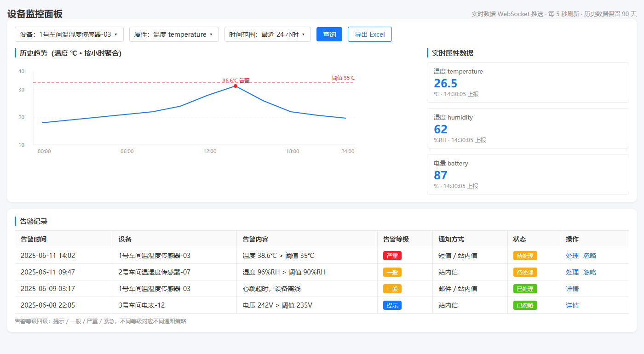Click 处理 for the 2025-06-11 14:02 alarm
The width and height of the screenshot is (644, 354).
tap(572, 256)
